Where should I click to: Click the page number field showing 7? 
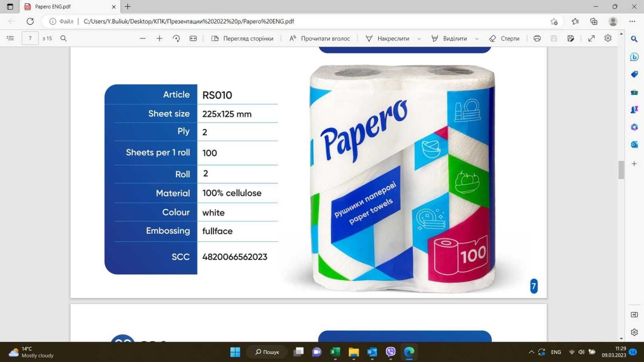(x=30, y=38)
